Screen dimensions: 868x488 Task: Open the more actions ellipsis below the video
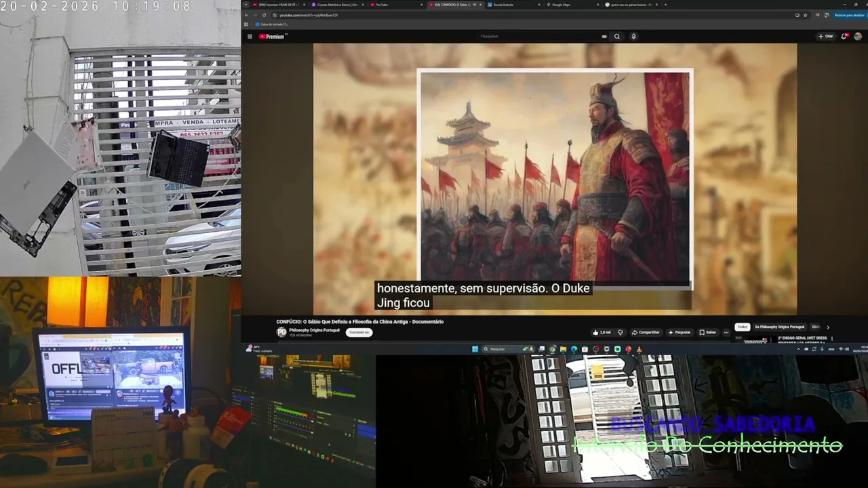coord(726,332)
